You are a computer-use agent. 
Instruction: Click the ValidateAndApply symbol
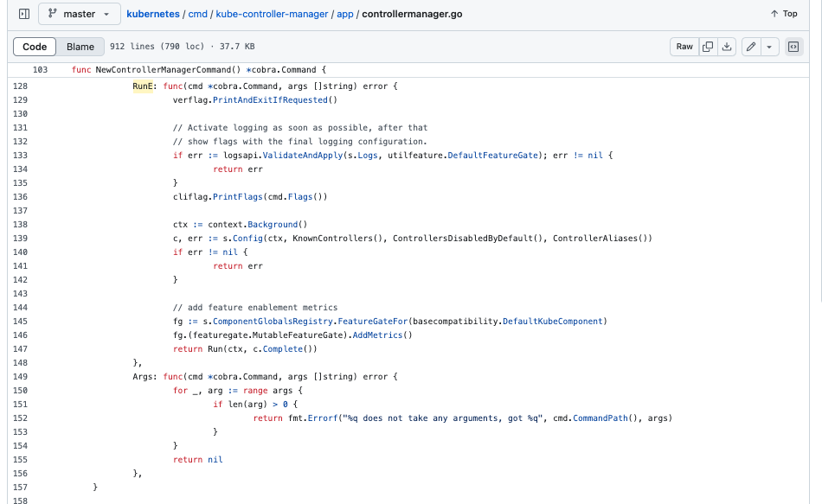click(303, 155)
